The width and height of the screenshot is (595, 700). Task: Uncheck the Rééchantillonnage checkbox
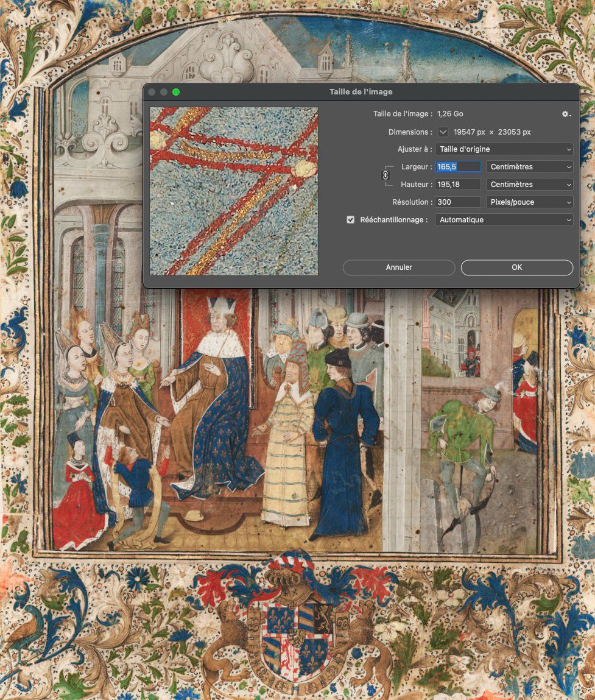pyautogui.click(x=351, y=220)
